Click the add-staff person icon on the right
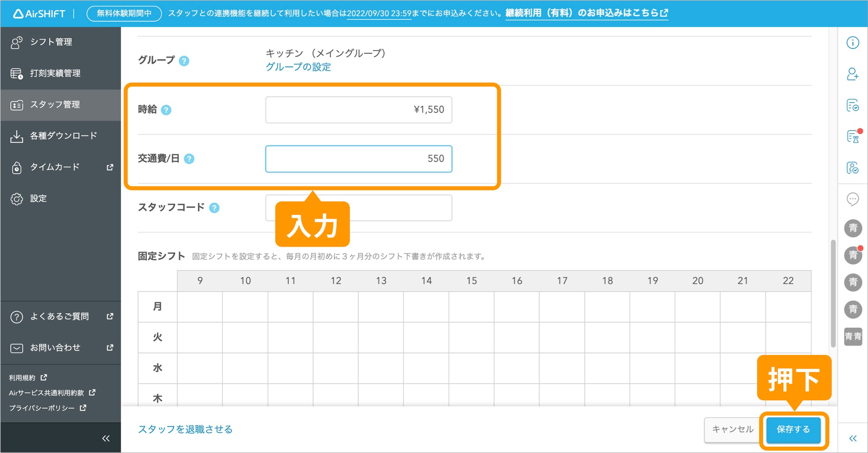This screenshot has height=453, width=868. 853,74
